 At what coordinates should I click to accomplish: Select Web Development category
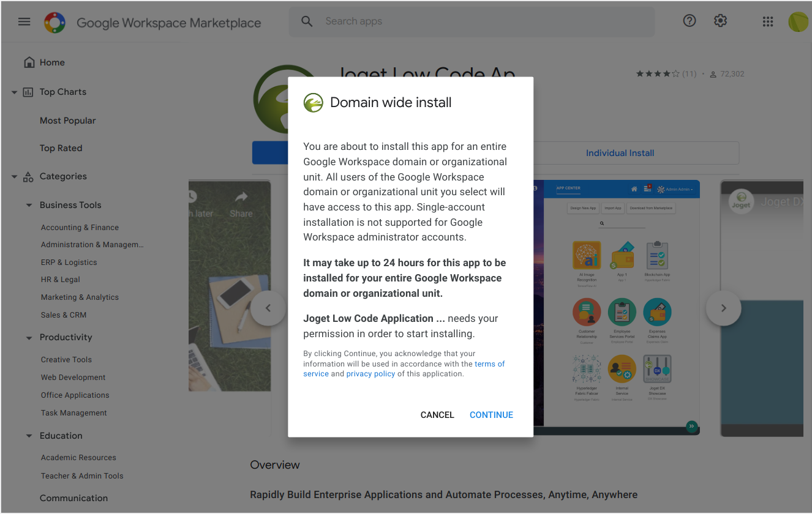pyautogui.click(x=73, y=378)
